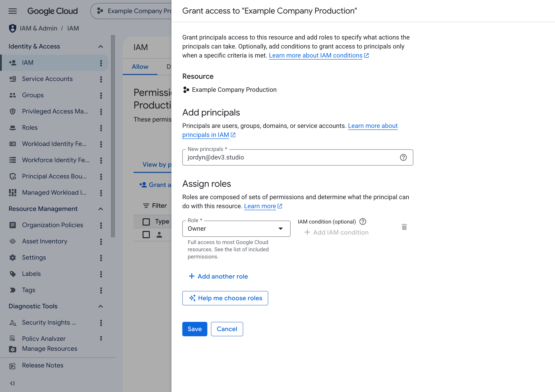Click the Roles hat icon

[x=13, y=128]
